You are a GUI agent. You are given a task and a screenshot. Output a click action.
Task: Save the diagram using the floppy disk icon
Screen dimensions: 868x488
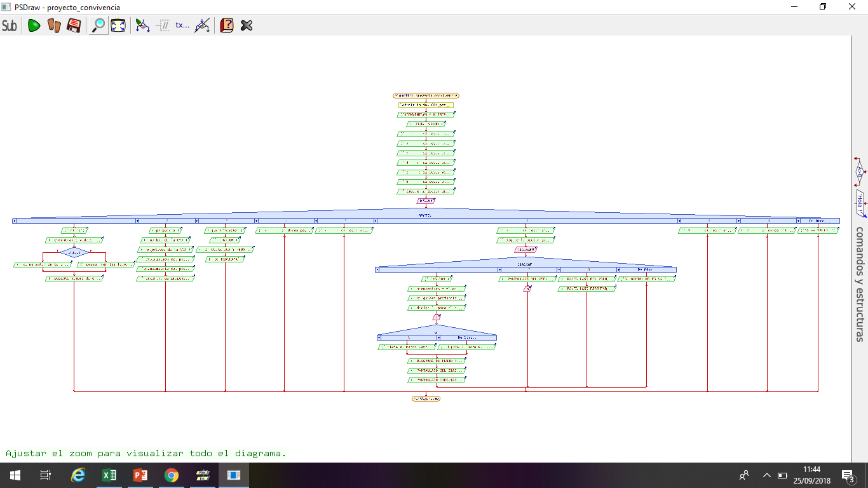click(x=74, y=25)
